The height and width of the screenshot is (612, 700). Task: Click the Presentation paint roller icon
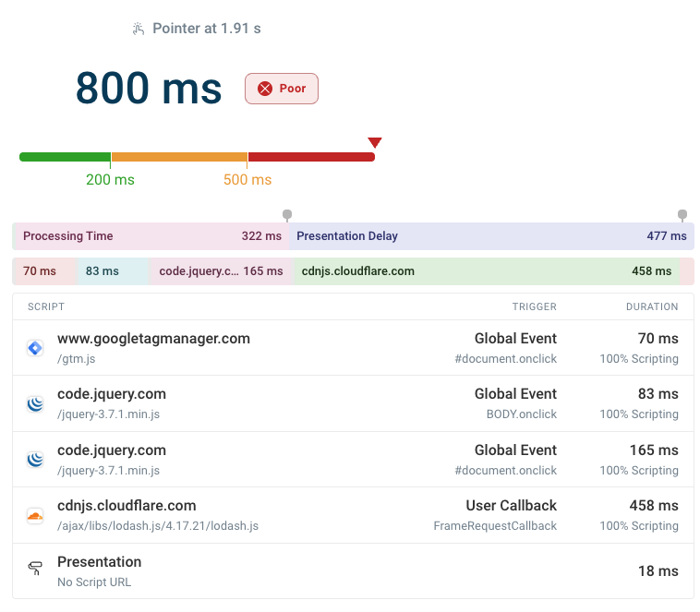pyautogui.click(x=35, y=569)
